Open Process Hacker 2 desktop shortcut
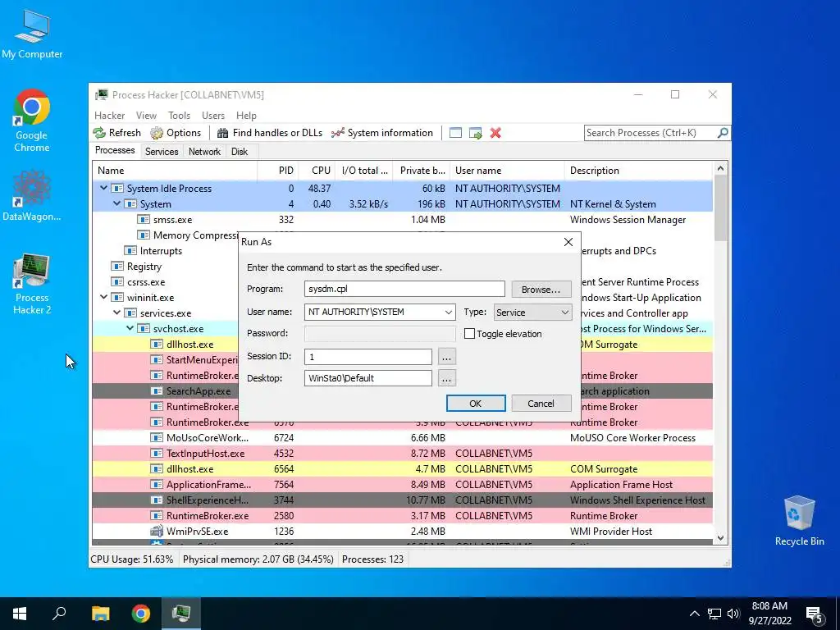The height and width of the screenshot is (630, 840). tap(32, 284)
